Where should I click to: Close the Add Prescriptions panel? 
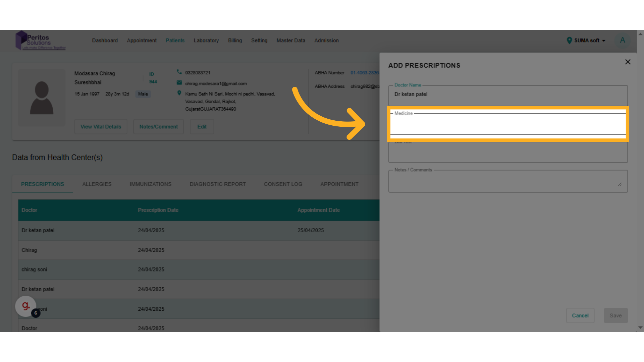point(628,62)
